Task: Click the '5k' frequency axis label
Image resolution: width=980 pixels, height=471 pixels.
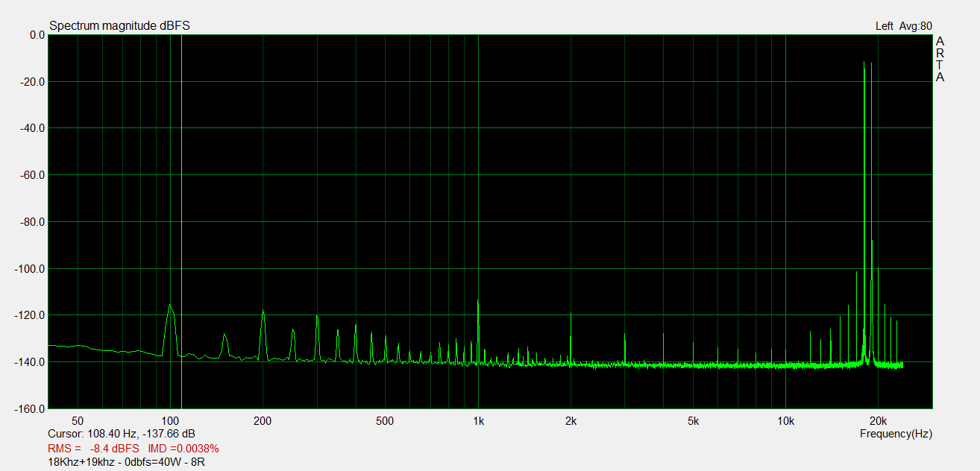Action: [x=693, y=420]
